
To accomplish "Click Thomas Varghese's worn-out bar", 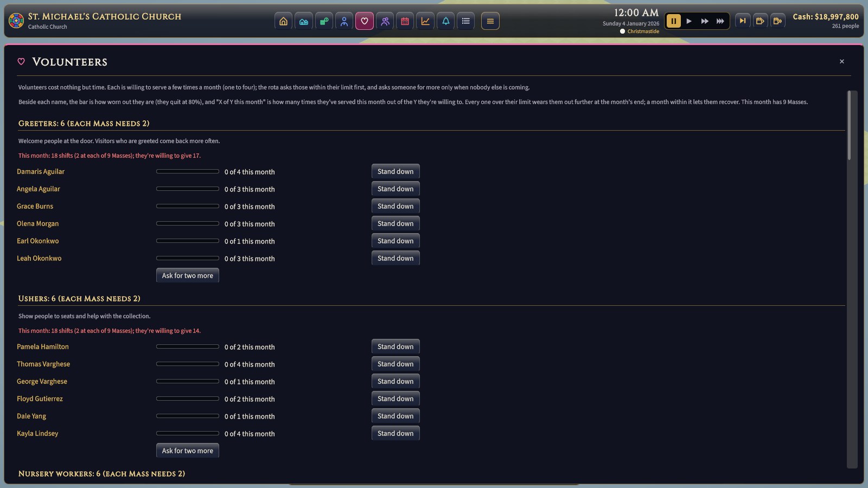I will click(188, 364).
